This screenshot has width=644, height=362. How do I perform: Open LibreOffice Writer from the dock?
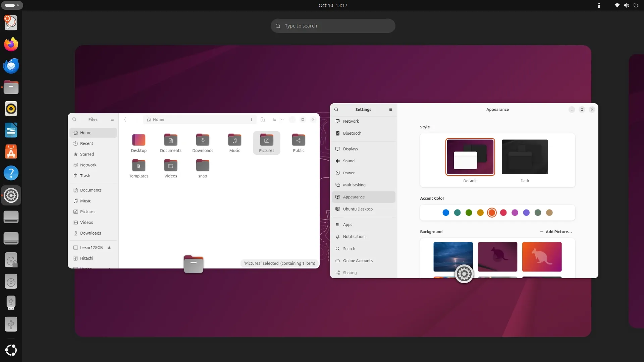pos(11,130)
